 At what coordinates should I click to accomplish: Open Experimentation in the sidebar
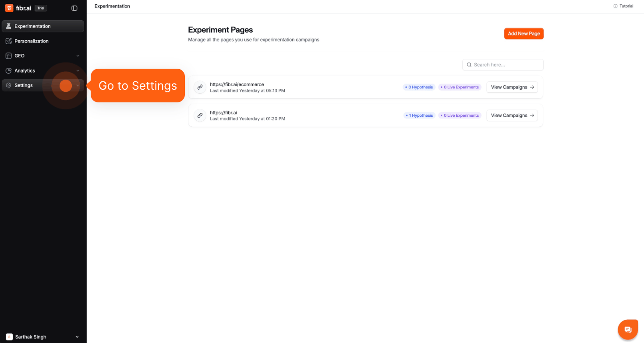click(43, 26)
